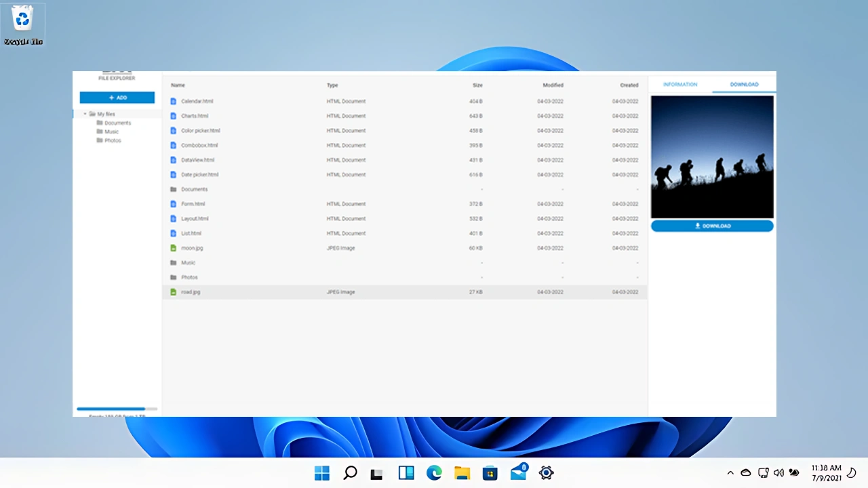Viewport: 868px width, 488px height.
Task: Click the Color picker.html file icon
Action: click(174, 131)
